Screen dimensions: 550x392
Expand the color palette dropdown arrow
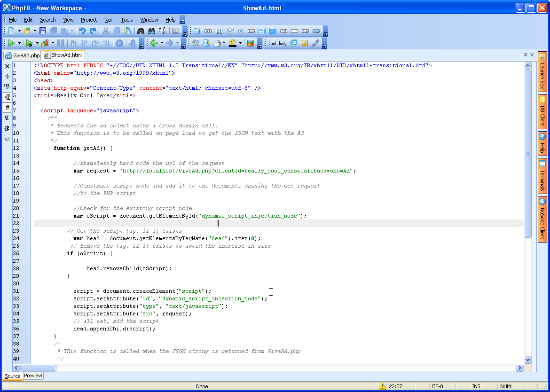(240, 43)
